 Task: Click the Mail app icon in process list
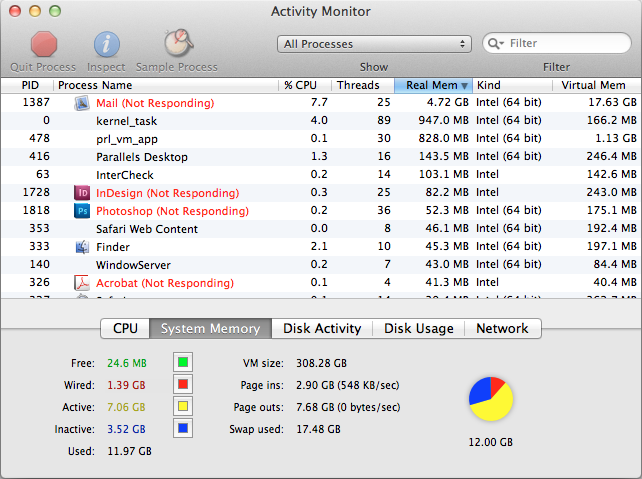(82, 103)
